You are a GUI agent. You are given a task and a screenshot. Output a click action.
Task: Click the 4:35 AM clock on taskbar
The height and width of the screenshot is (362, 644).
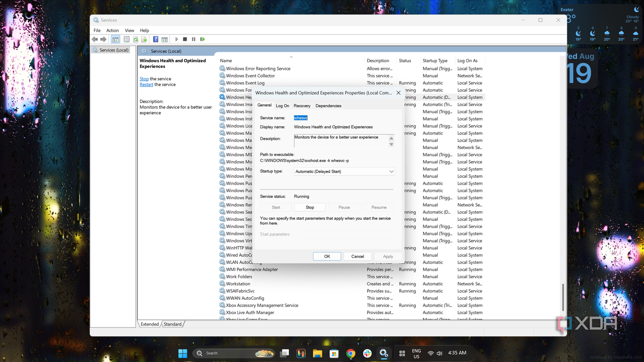(457, 353)
